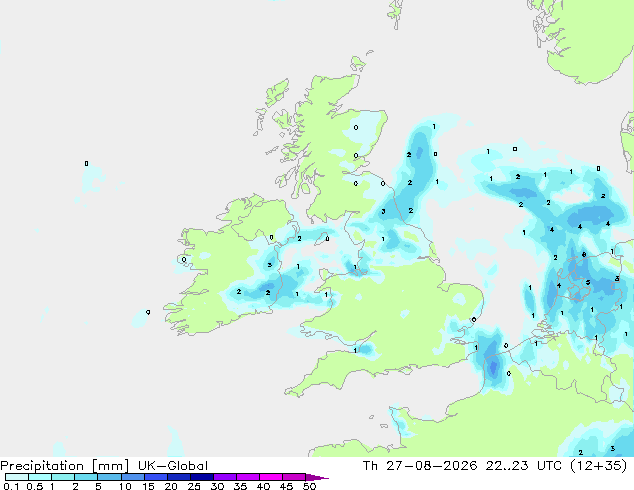Select the 0.1–0.5 mm legend swatch
This screenshot has width=634, height=490.
tap(17, 477)
